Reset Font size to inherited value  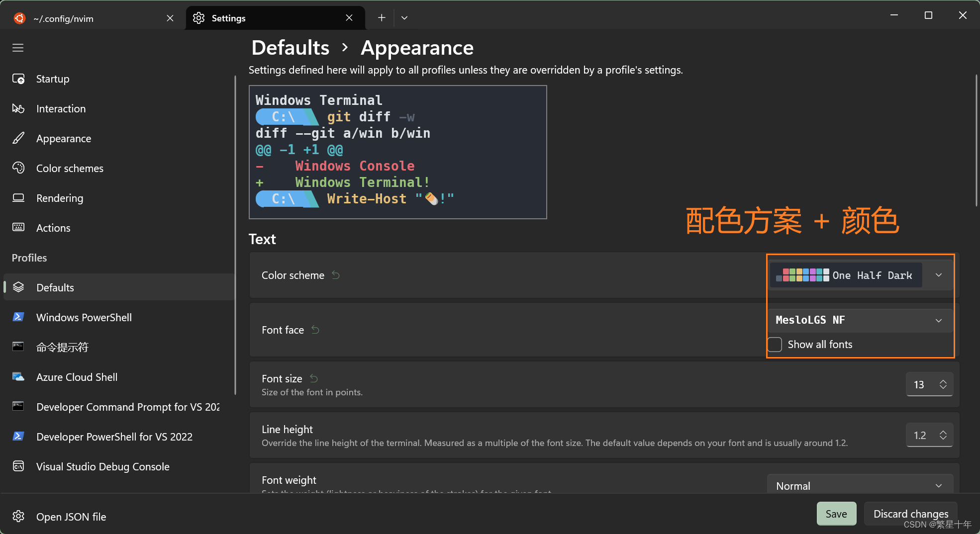(x=314, y=378)
